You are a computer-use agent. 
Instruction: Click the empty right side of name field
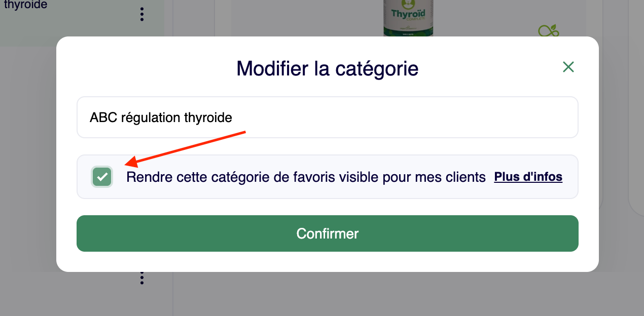click(x=456, y=117)
